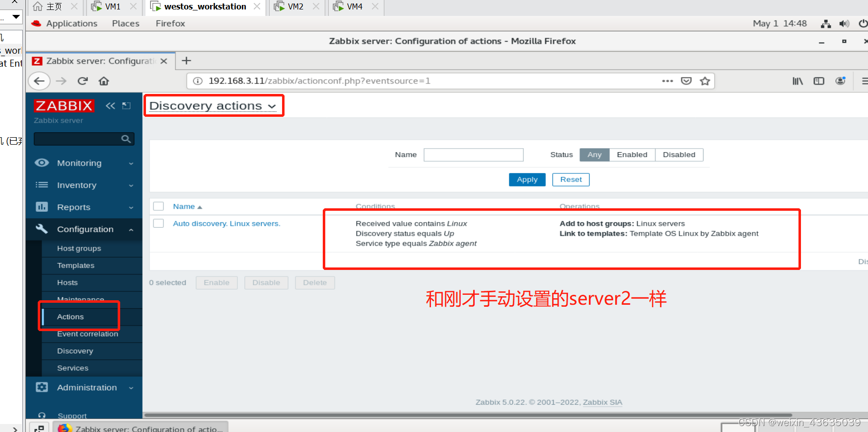Click workspace switcher icon in bottom panel
868x432 pixels.
pos(39,429)
